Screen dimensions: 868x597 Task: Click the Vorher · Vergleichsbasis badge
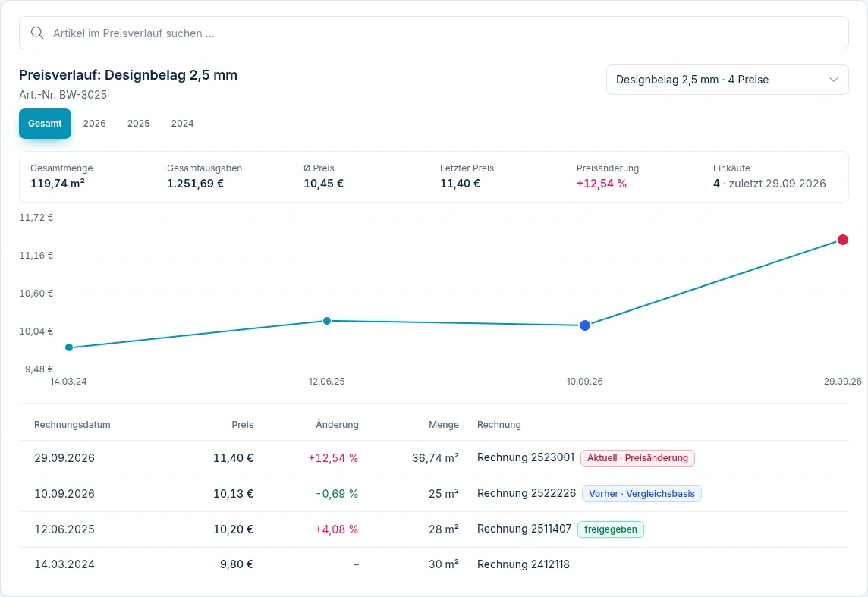click(x=642, y=494)
